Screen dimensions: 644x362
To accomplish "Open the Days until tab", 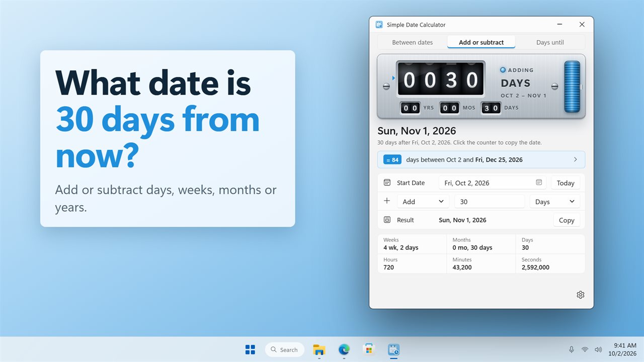I will point(550,42).
